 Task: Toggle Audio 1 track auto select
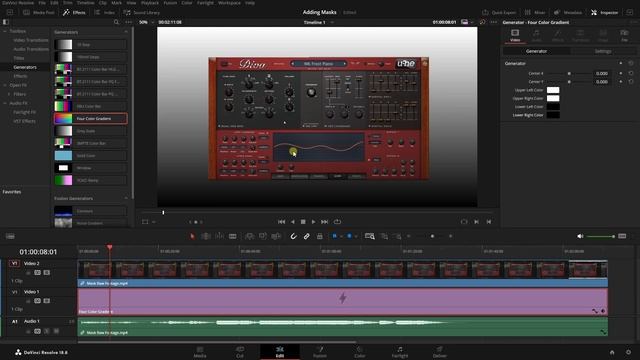pyautogui.click(x=38, y=331)
